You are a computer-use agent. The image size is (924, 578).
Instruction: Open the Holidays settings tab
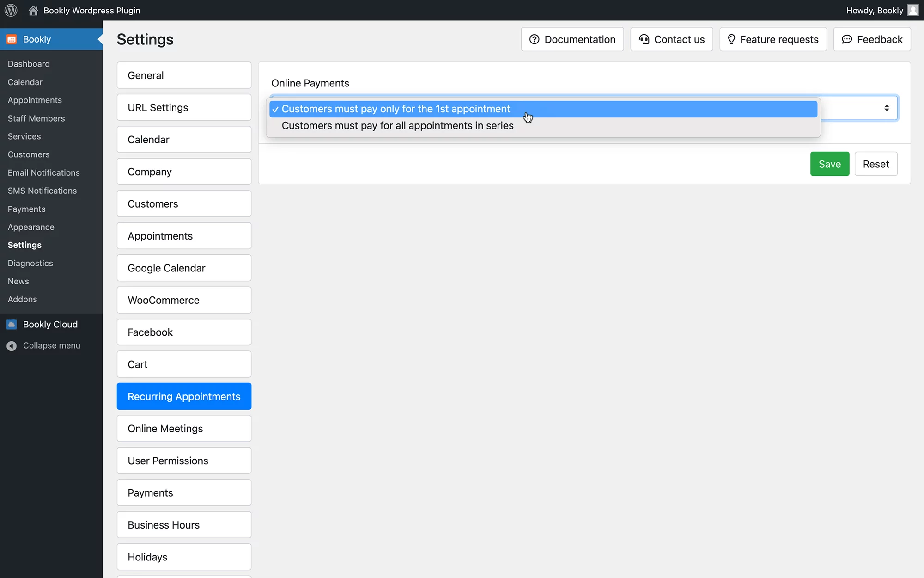(184, 557)
